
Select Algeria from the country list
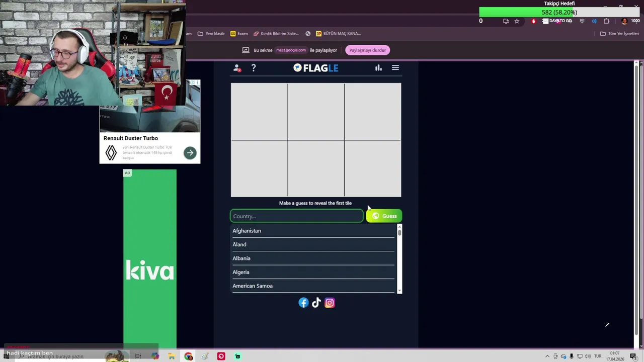(x=313, y=272)
